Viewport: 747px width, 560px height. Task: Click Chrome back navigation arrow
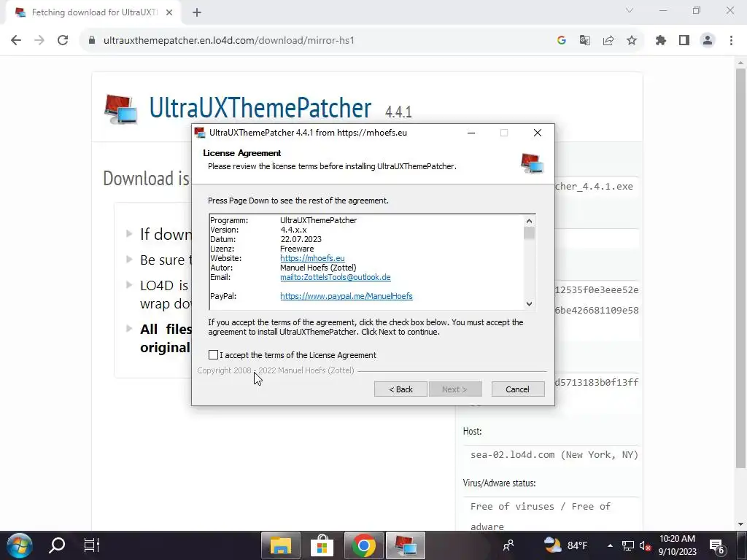click(x=16, y=41)
